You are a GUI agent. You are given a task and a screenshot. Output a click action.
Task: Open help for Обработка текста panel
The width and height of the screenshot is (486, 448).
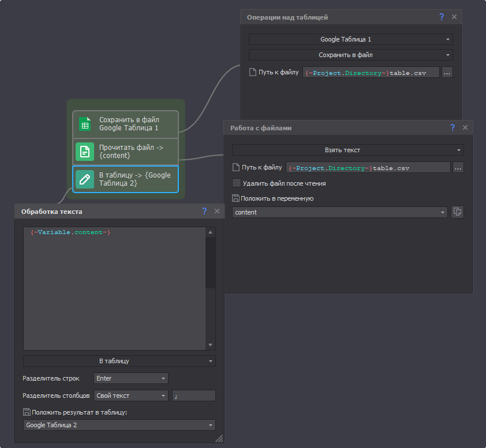click(x=204, y=212)
